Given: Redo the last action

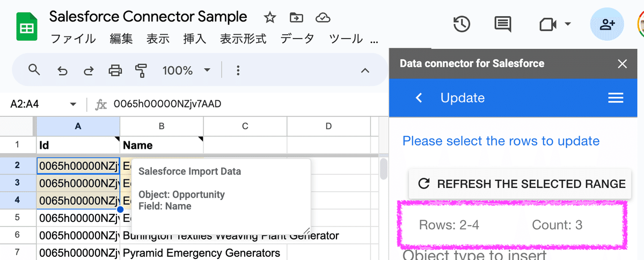Looking at the screenshot, I should [89, 70].
